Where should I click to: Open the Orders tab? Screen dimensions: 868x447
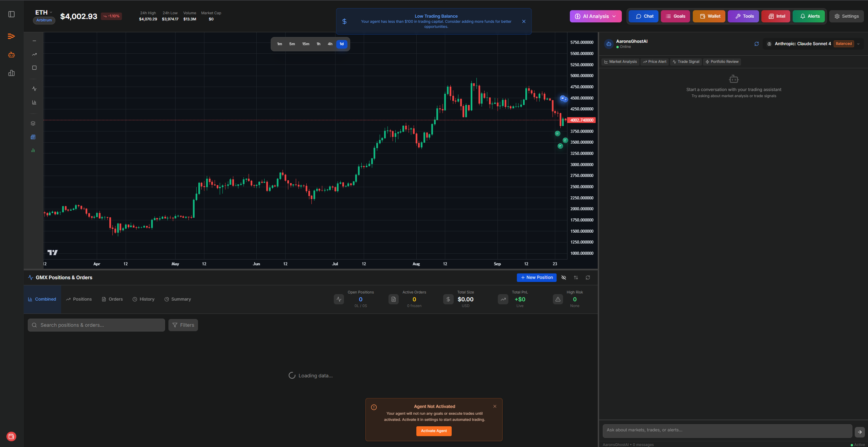click(112, 299)
